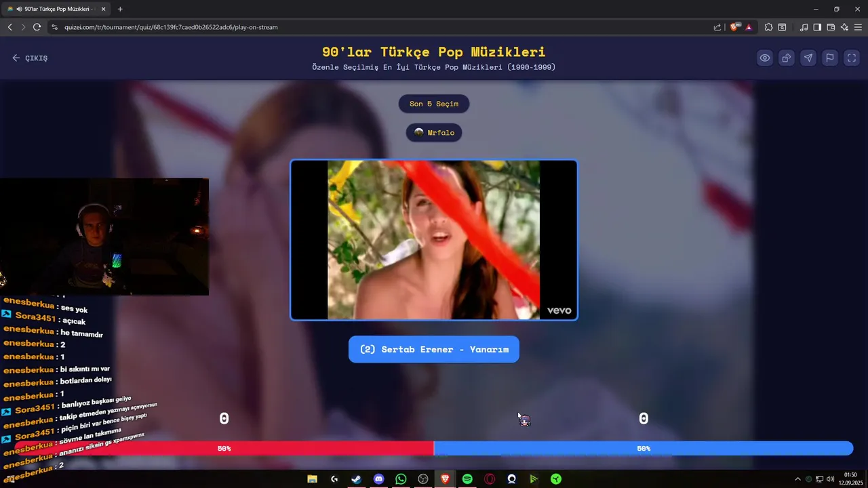Close the 90'lar Türkçe Pop Müzikleri tab

click(x=103, y=9)
